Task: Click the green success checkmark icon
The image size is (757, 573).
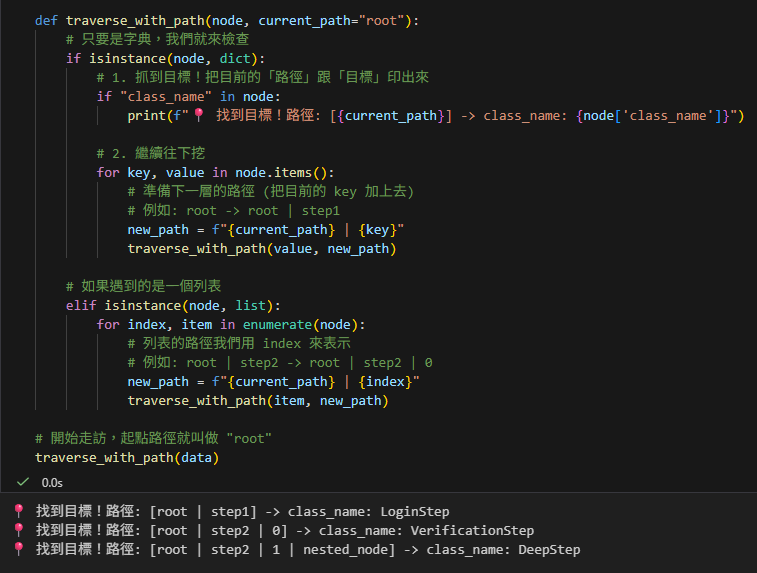Action: pyautogui.click(x=23, y=482)
